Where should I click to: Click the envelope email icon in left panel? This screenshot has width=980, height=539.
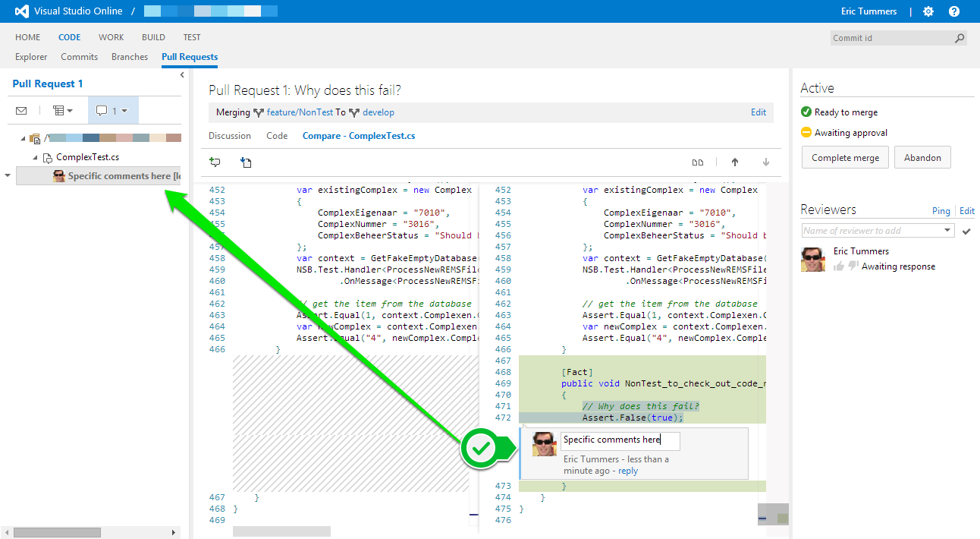21,111
